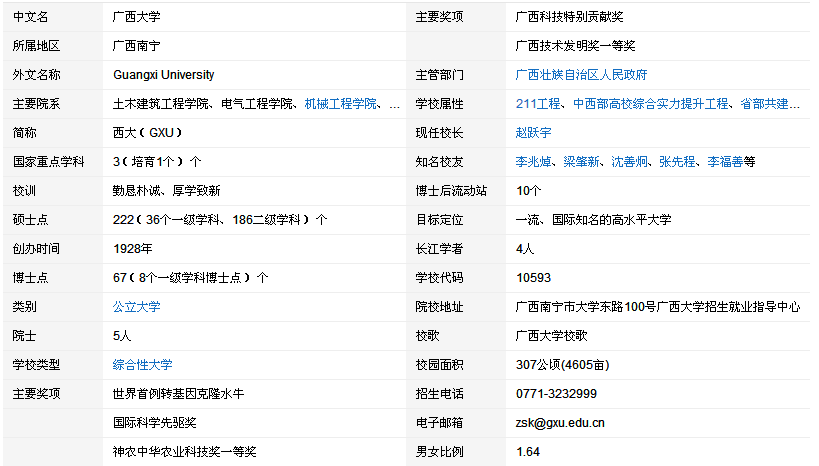Open the 省部共建 link
This screenshot has height=466, width=819.
765,104
